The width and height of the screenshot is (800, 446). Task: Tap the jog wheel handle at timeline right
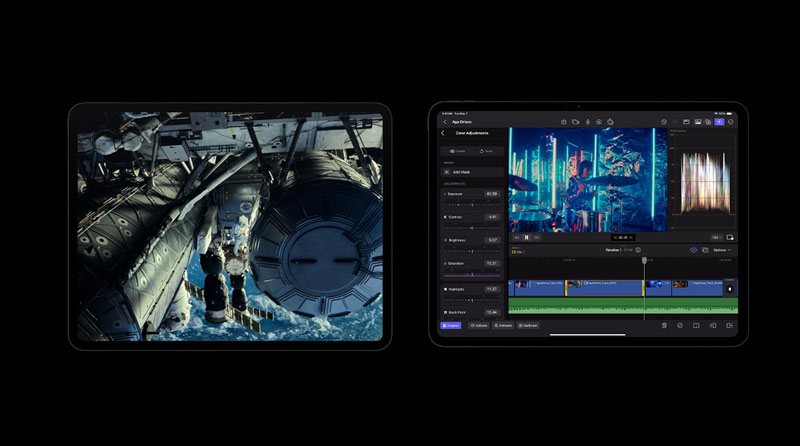point(730,289)
